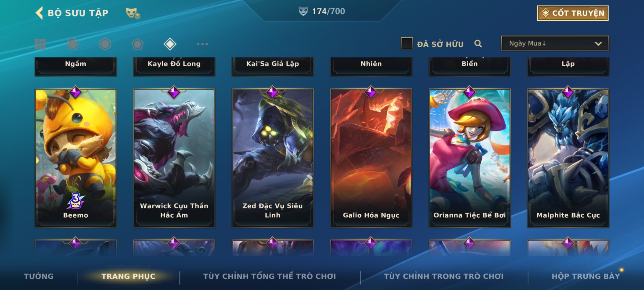Open the Ngày Mua sort dropdown
Screen dimensions: 644x290
(x=555, y=44)
